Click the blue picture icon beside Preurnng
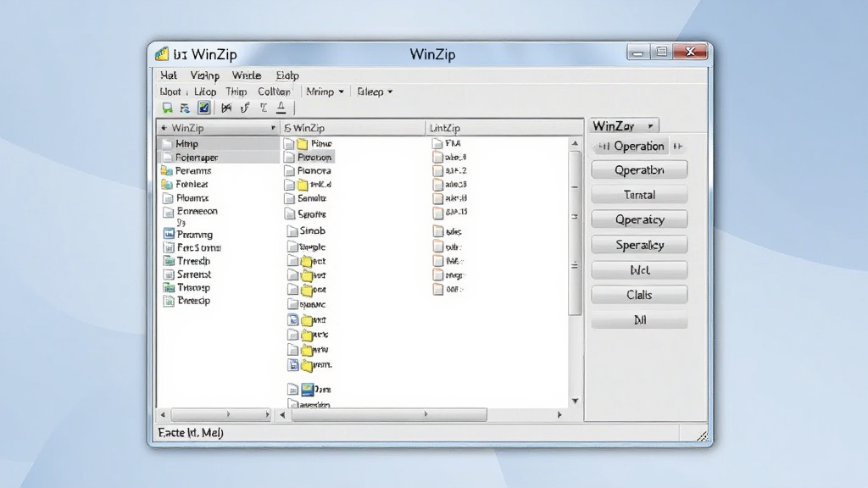 169,234
